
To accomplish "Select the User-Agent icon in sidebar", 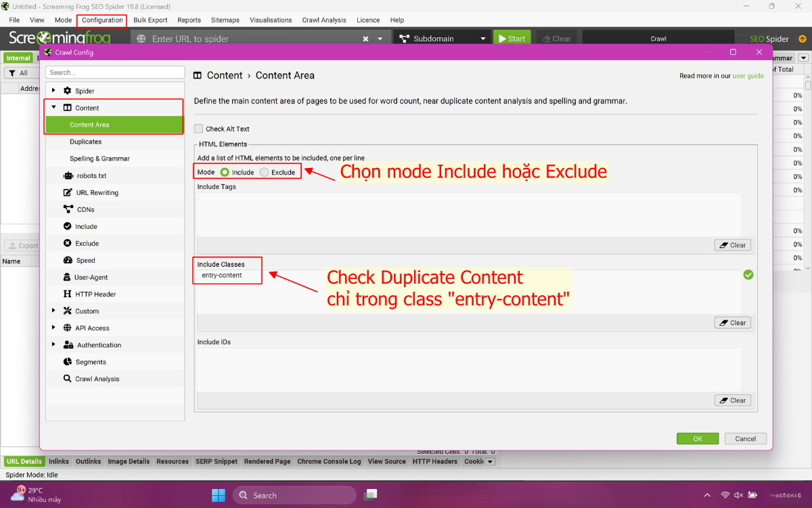I will (x=68, y=277).
